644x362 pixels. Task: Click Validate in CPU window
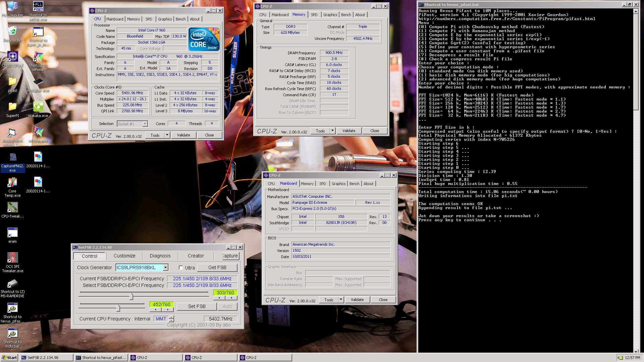(183, 135)
